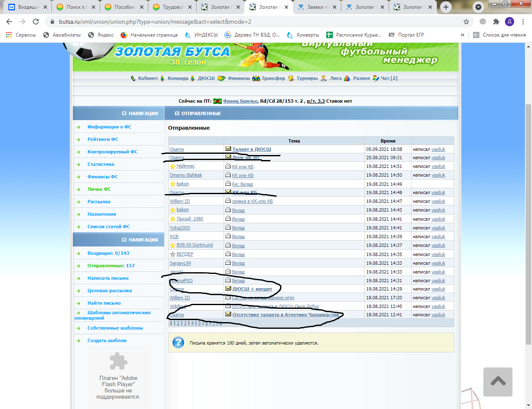This screenshot has height=409, width=532.
Task: Click star icon next to Неймлес
Action: pyautogui.click(x=172, y=167)
